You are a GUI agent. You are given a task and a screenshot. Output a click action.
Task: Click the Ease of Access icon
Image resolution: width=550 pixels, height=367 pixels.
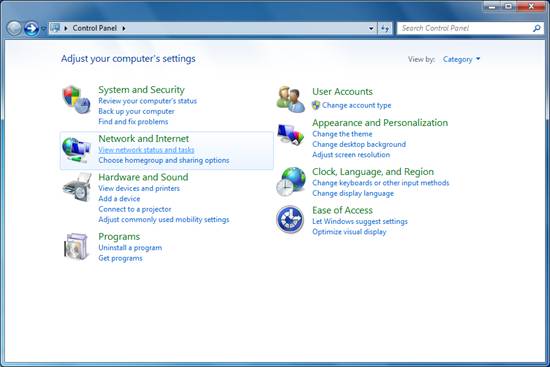[x=290, y=220]
